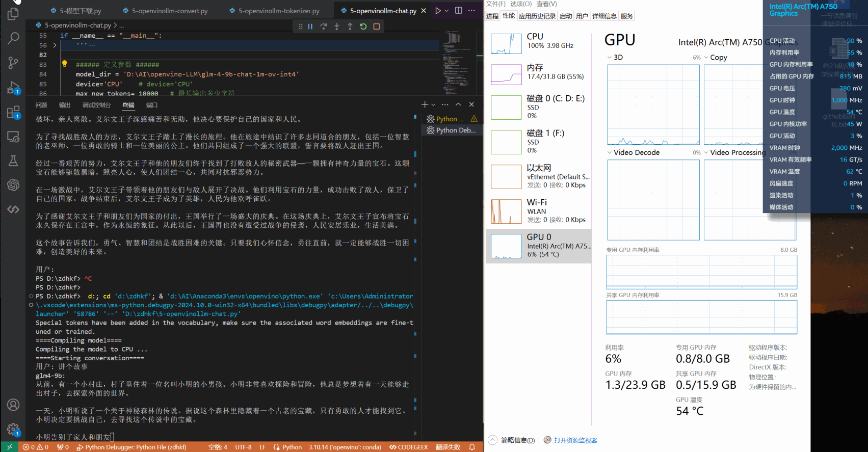The image size is (868, 452).
Task: Switch to Task Manager 应用历史记录 tab
Action: pyautogui.click(x=537, y=16)
